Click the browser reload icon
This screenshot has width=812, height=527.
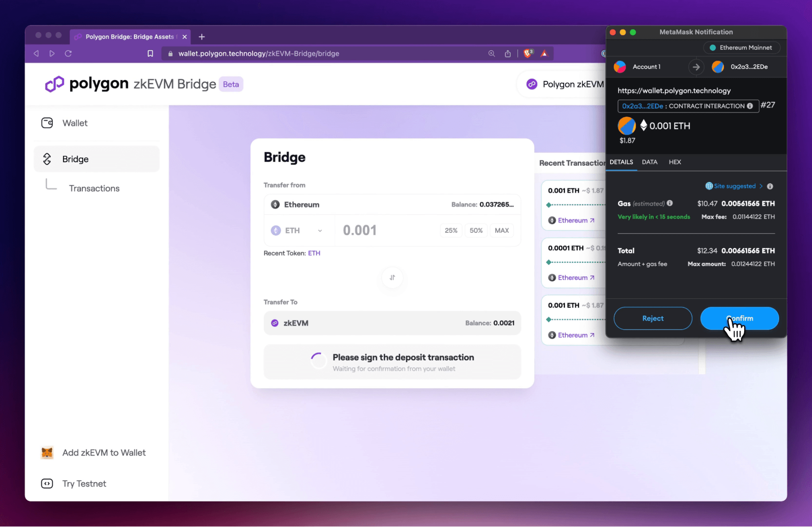(x=68, y=53)
